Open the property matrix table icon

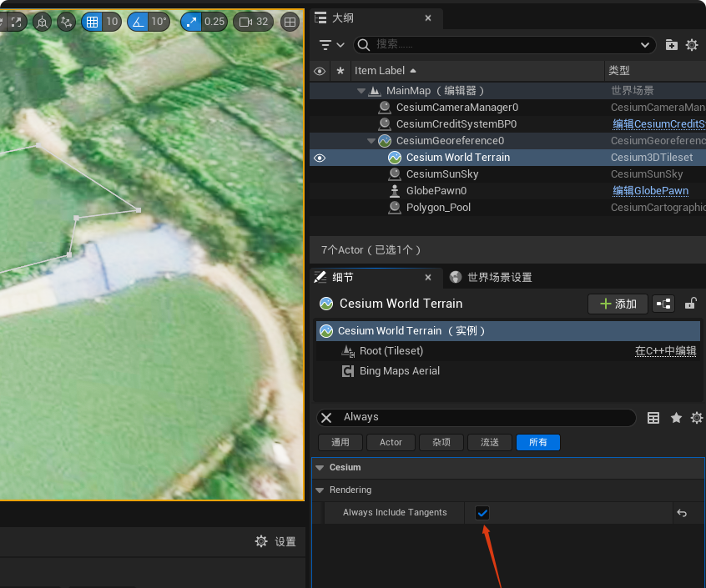[x=654, y=418]
